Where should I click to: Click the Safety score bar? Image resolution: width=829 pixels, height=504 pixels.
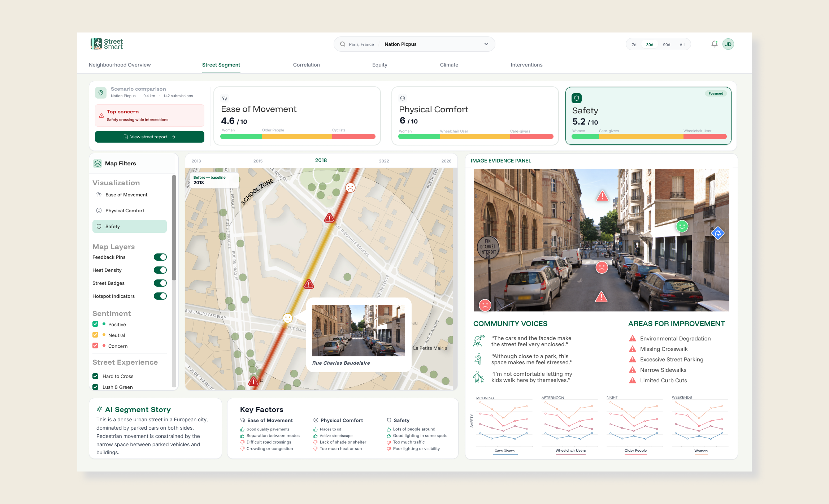point(649,137)
